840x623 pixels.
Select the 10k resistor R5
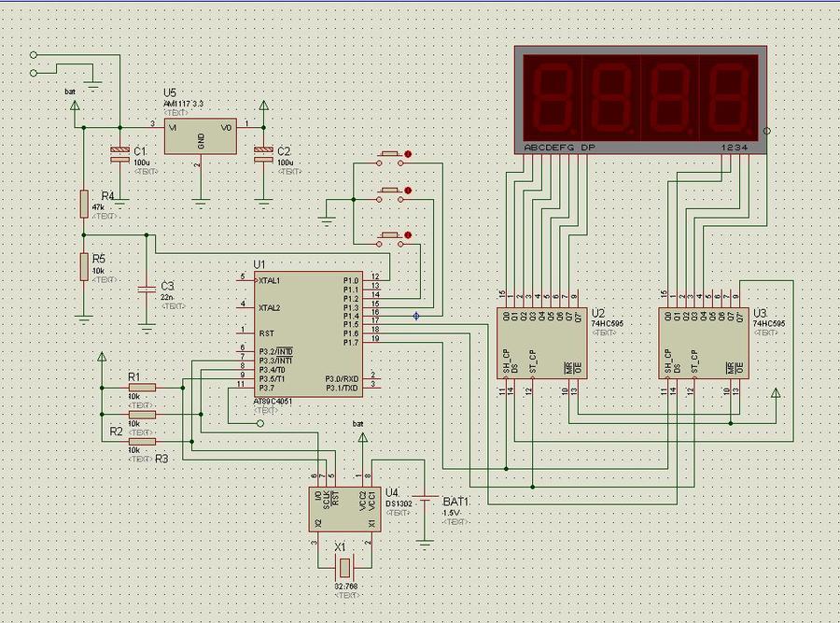(x=84, y=265)
